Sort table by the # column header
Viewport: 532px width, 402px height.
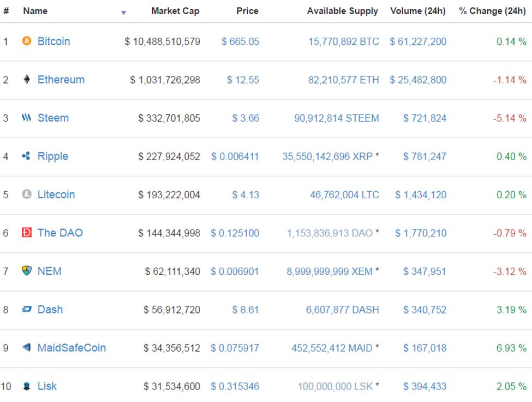pyautogui.click(x=6, y=11)
